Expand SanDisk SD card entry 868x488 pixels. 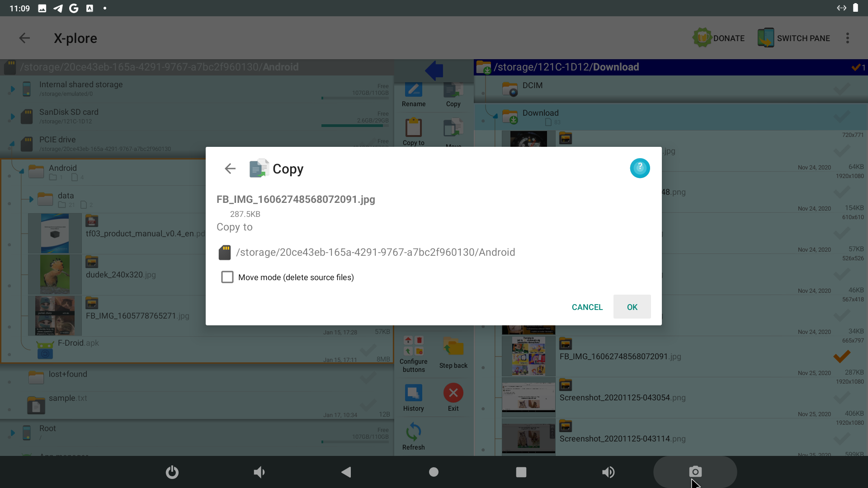[x=13, y=117]
